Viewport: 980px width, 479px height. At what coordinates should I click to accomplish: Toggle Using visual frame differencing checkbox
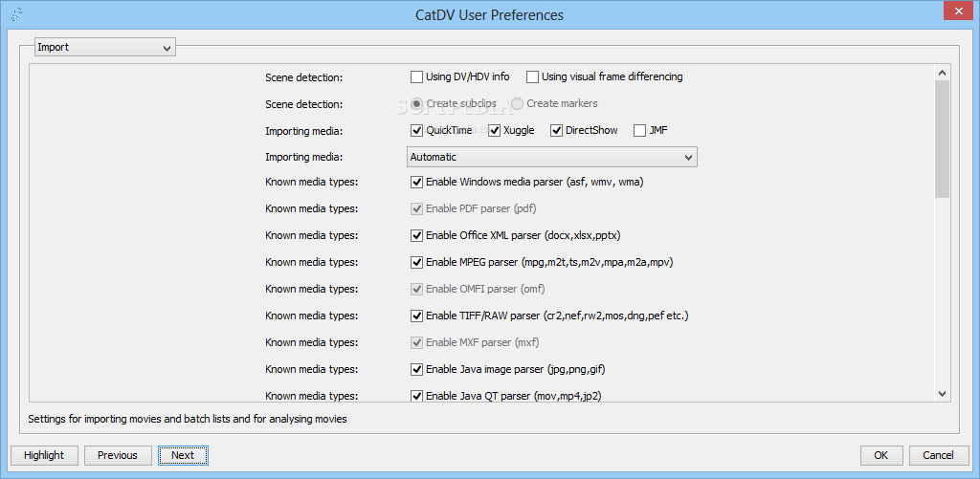coord(532,76)
